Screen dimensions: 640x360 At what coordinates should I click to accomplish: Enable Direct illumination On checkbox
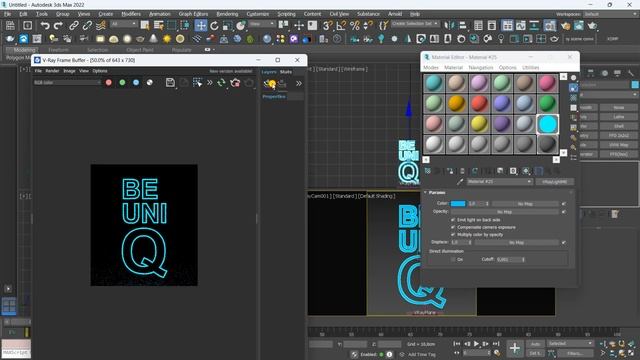[x=453, y=259]
